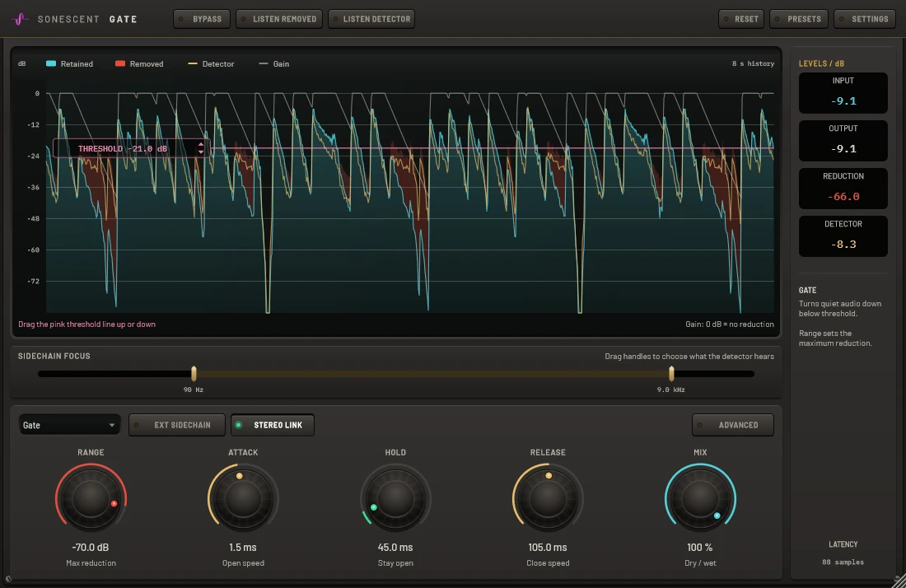Click the Range knob

point(91,498)
